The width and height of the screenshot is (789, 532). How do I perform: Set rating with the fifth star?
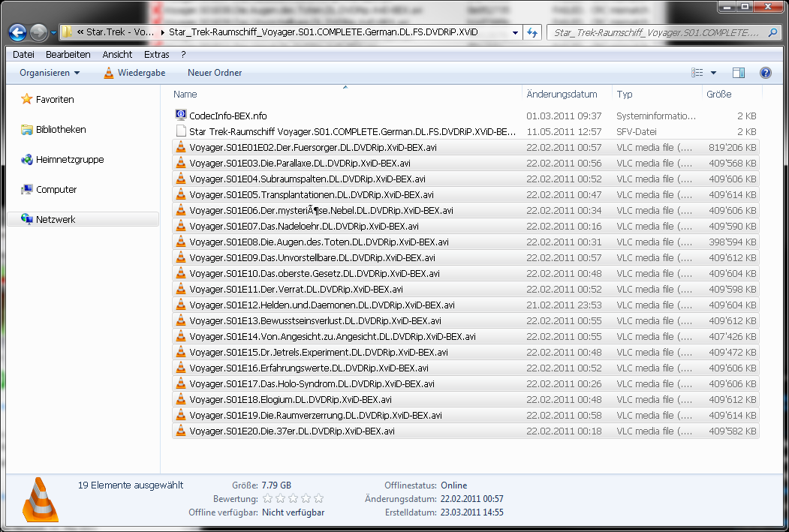[x=318, y=498]
